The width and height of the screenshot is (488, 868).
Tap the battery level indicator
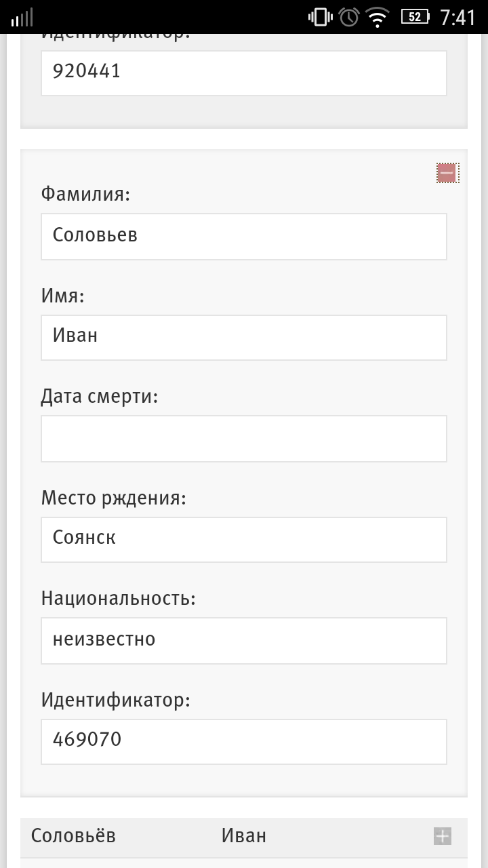pyautogui.click(x=415, y=17)
